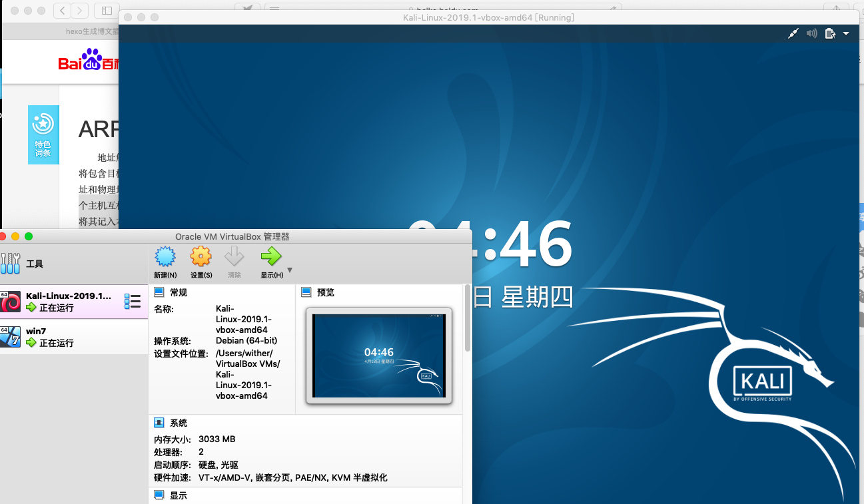Click the 预览 section header
Viewport: 864px width, 504px height.
click(x=326, y=292)
